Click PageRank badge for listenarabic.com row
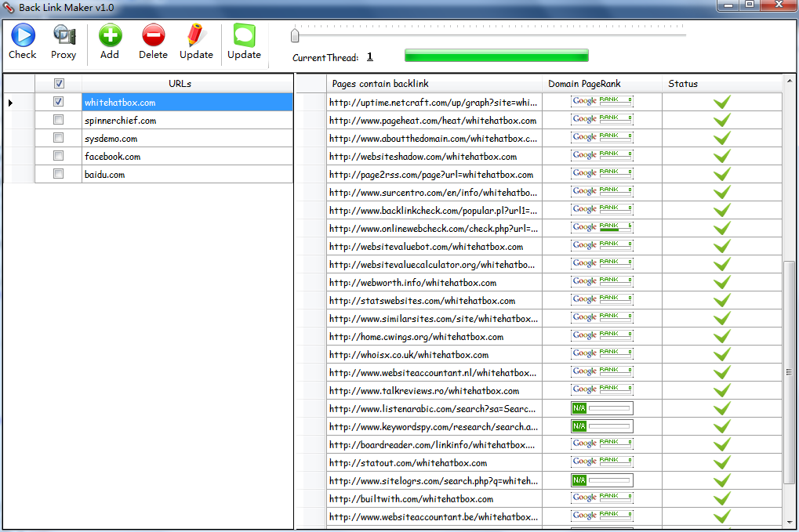The width and height of the screenshot is (799, 532). point(601,408)
